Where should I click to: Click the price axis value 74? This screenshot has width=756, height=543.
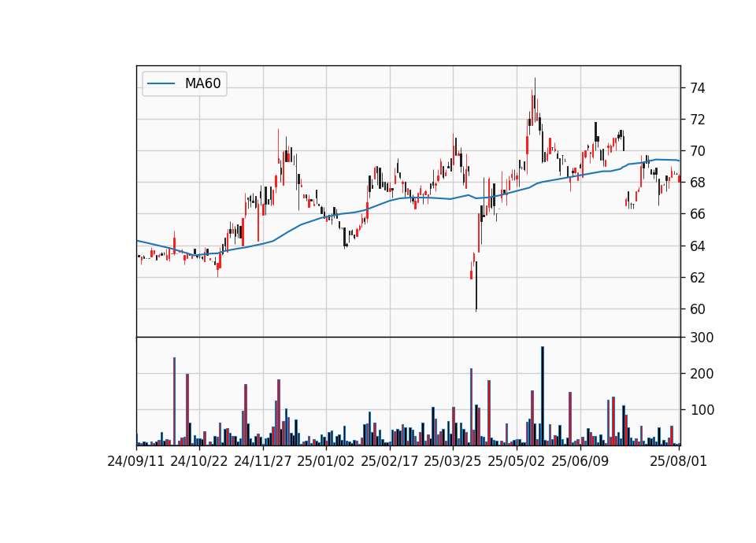[698, 88]
